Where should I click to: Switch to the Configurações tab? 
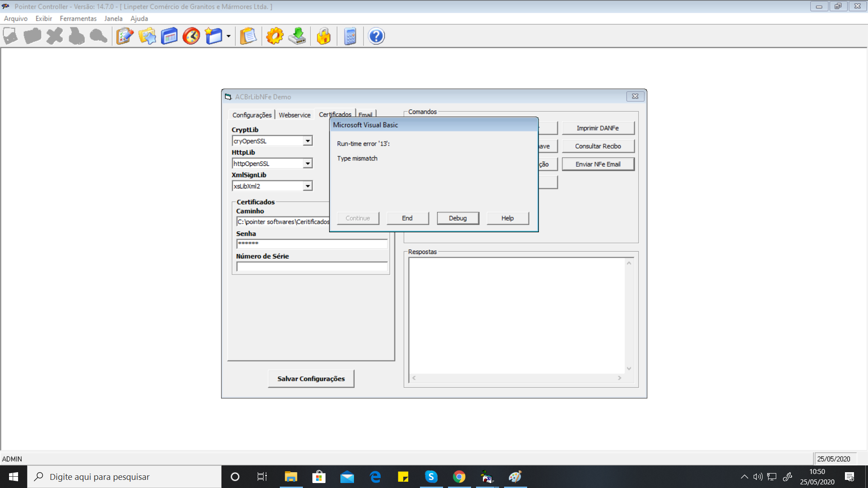[252, 115]
